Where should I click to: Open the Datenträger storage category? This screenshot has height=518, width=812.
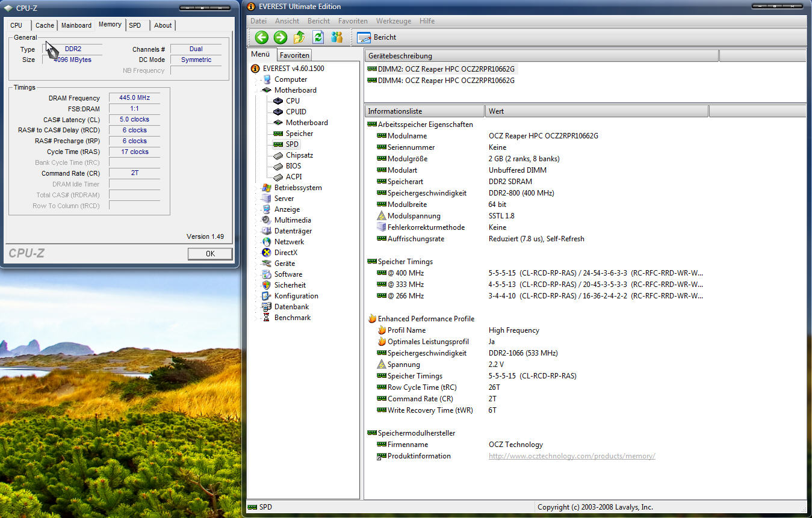coord(293,231)
